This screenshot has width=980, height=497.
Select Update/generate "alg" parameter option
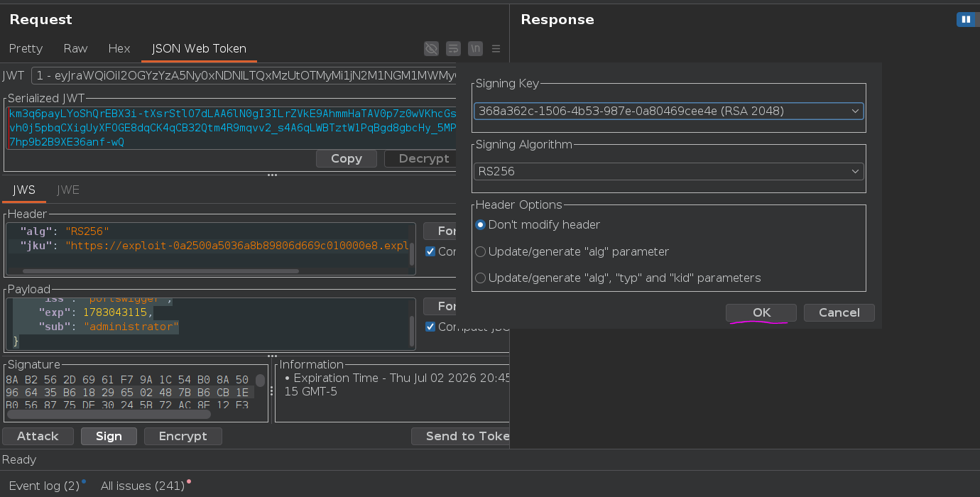[572, 251]
